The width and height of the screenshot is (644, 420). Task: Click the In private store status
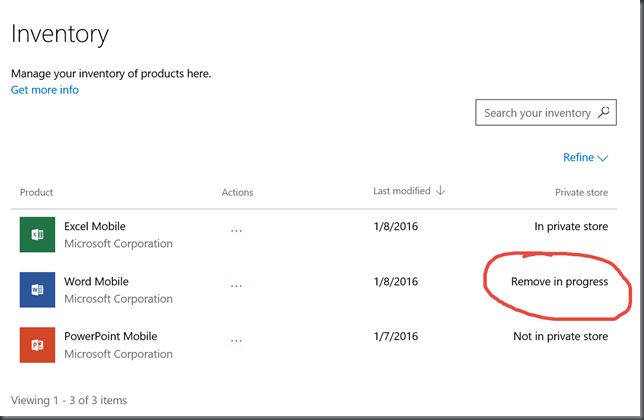click(x=571, y=227)
